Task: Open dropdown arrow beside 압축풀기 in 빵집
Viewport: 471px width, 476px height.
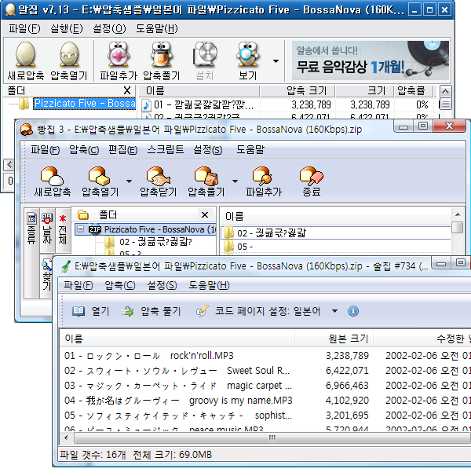Action: [x=235, y=181]
